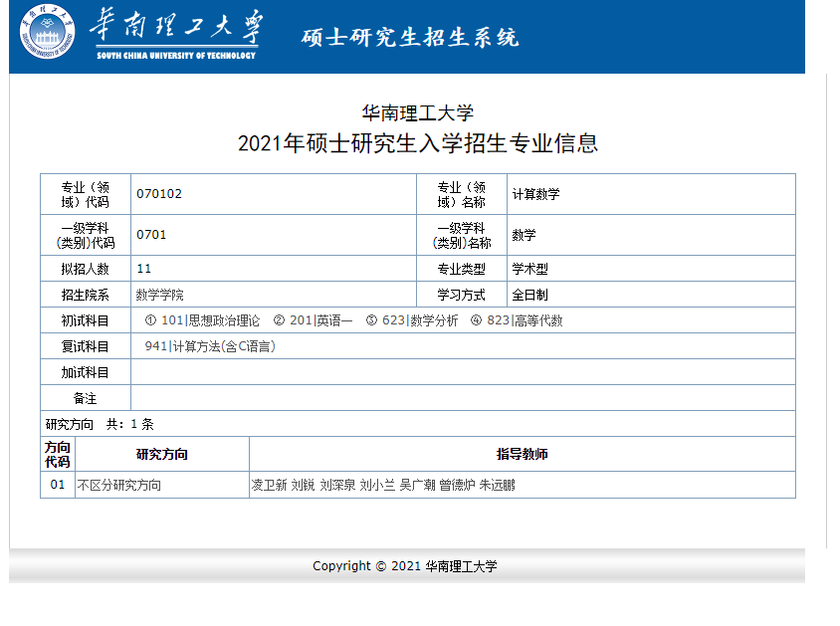
Task: Click the Copyright © 2021 华南理工大学 footer
Action: pyautogui.click(x=405, y=566)
